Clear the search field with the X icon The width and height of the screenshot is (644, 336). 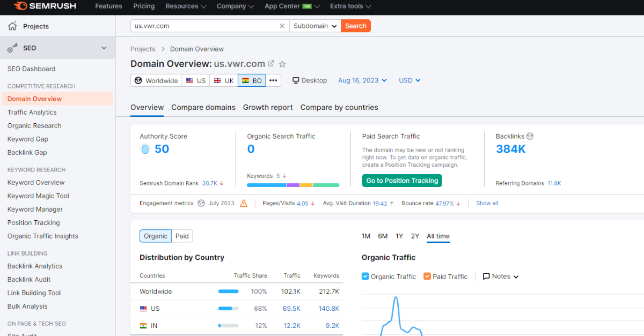pyautogui.click(x=282, y=25)
